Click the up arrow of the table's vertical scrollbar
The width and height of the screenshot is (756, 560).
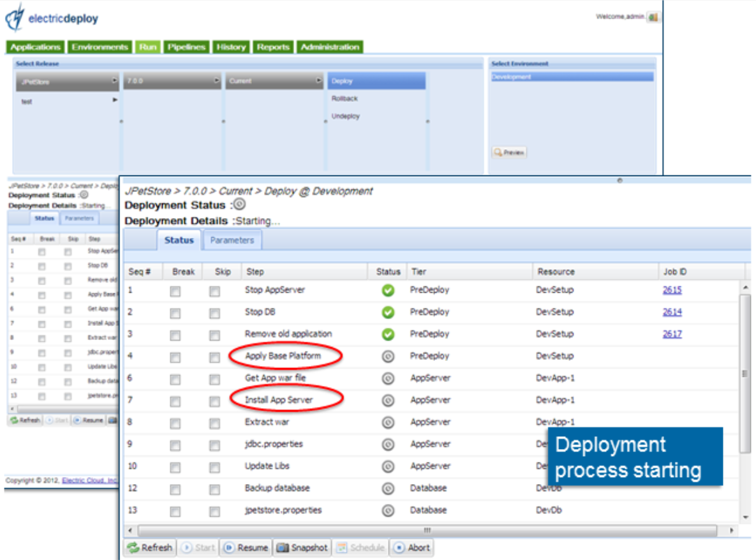click(745, 287)
